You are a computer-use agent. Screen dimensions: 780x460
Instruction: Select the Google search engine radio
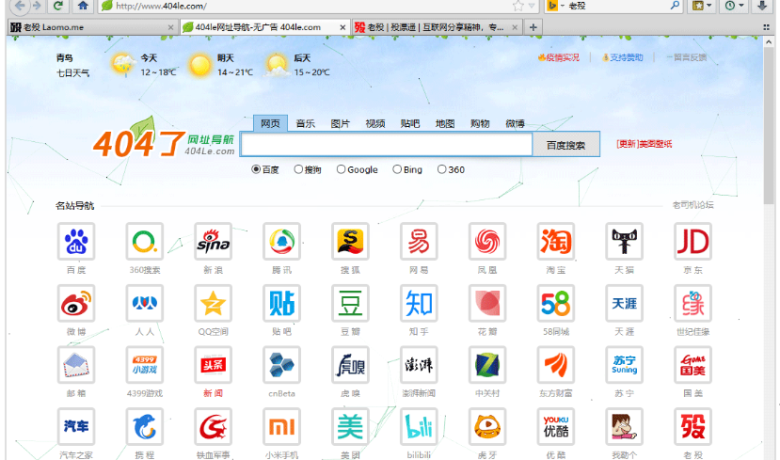click(x=341, y=170)
